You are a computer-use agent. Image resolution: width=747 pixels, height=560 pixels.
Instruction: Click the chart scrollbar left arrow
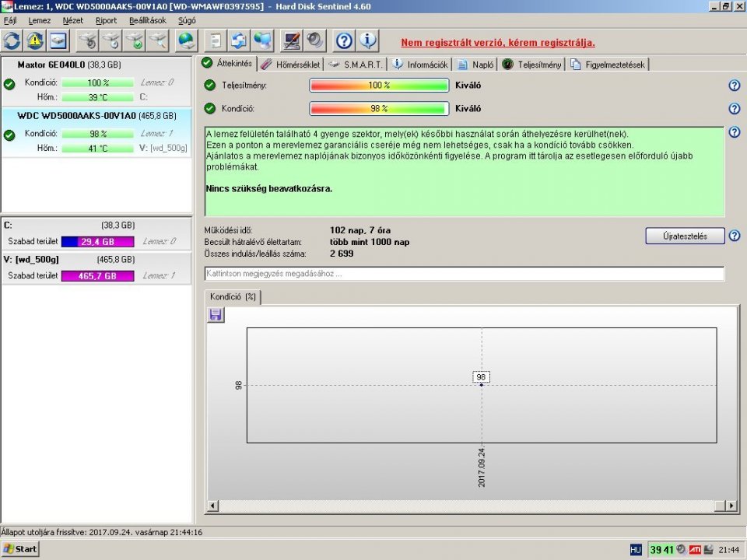(213, 506)
